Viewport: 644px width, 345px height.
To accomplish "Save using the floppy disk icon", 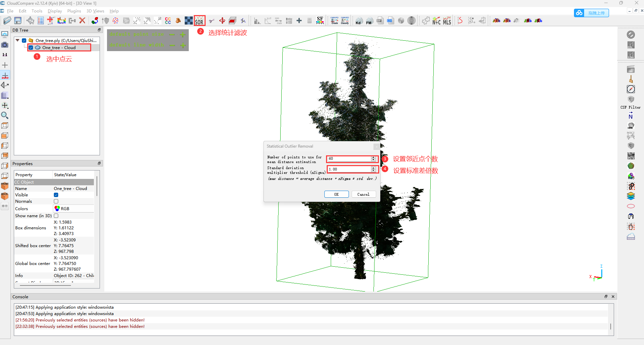I will click(18, 21).
